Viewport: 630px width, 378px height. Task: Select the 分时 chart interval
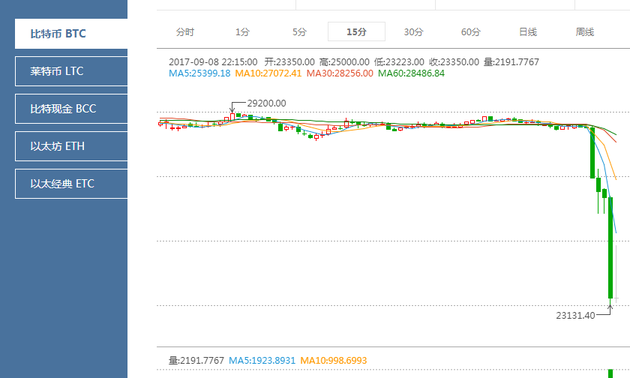185,32
